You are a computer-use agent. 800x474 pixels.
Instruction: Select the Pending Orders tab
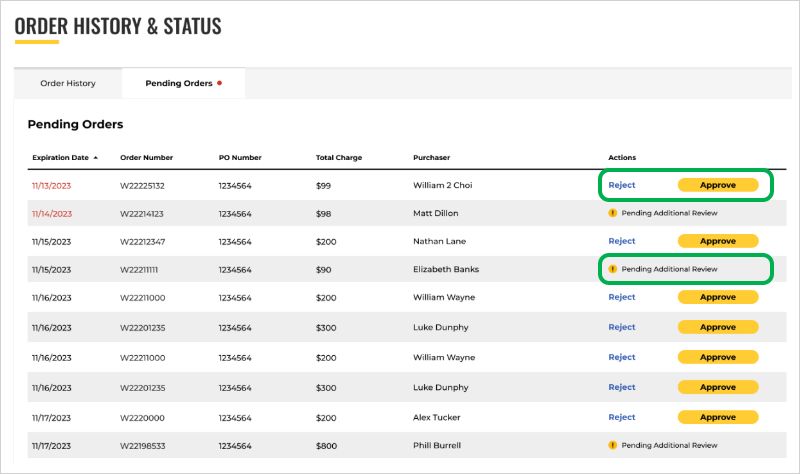tap(183, 83)
